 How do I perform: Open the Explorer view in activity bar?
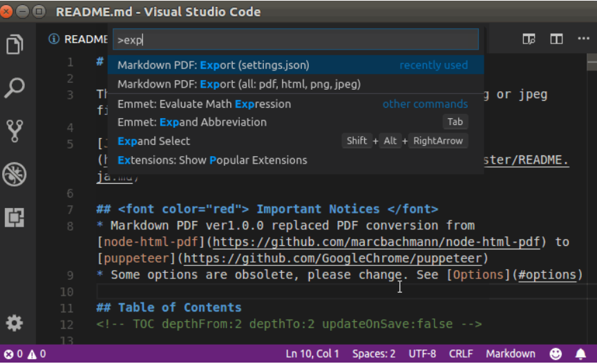click(15, 44)
